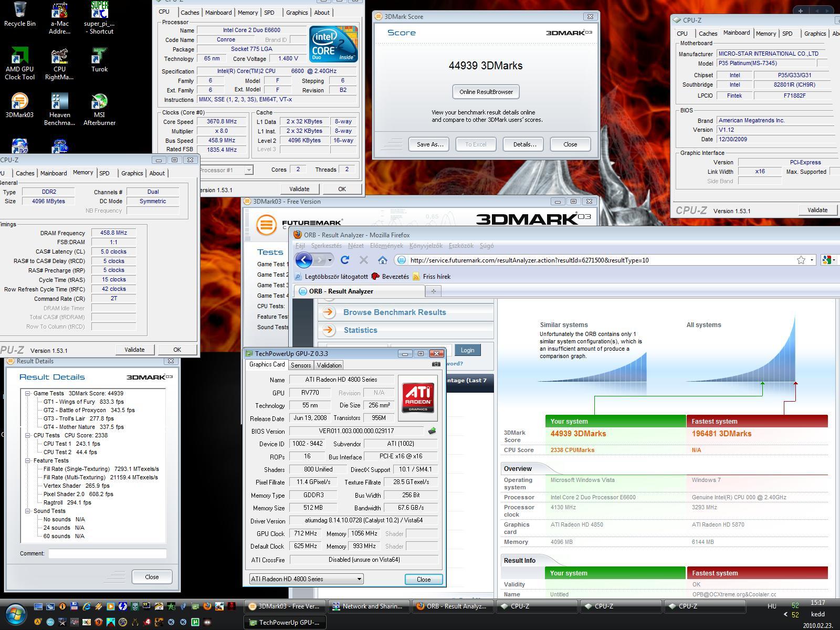Collapse the Feature Tests tree node
Screen dimensions: 840x630
click(x=28, y=460)
